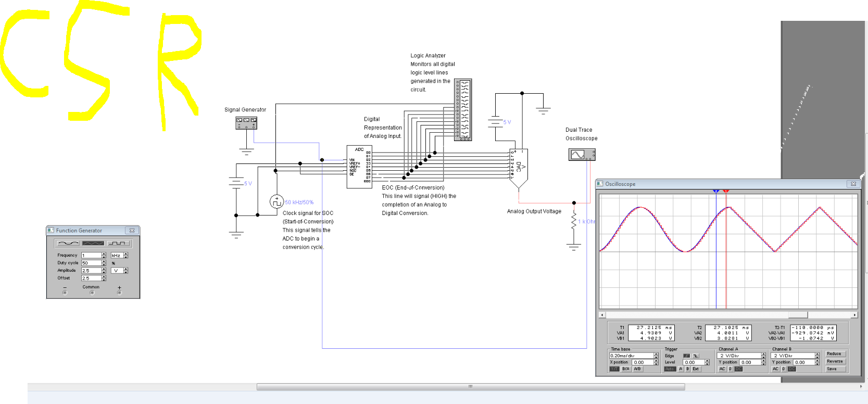This screenshot has width=868, height=404.
Task: Set trigger source to channel A
Action: click(x=681, y=369)
